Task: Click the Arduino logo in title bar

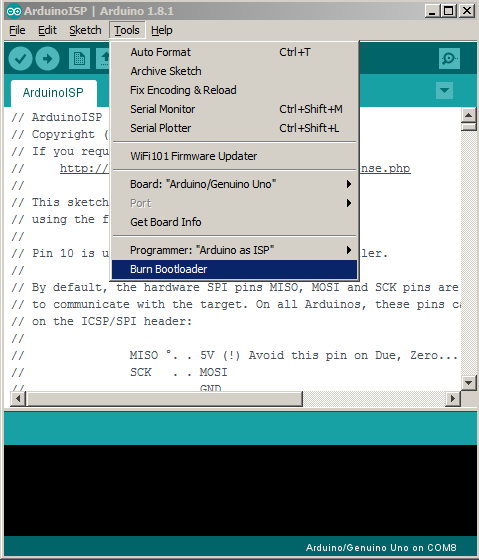Action: [14, 11]
